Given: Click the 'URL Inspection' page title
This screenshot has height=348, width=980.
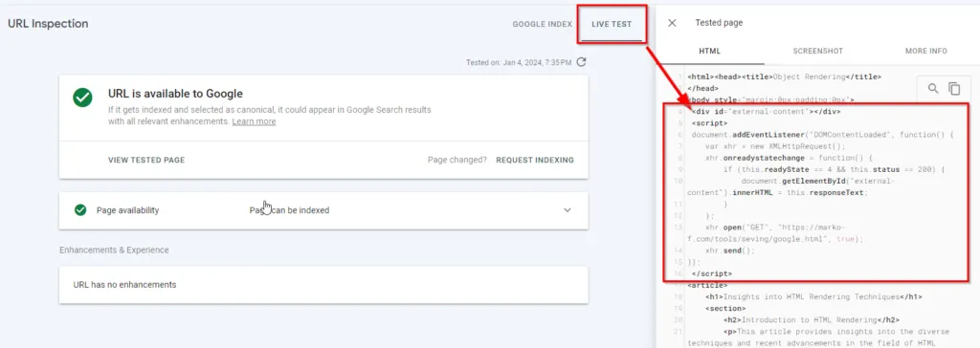Looking at the screenshot, I should coord(48,24).
